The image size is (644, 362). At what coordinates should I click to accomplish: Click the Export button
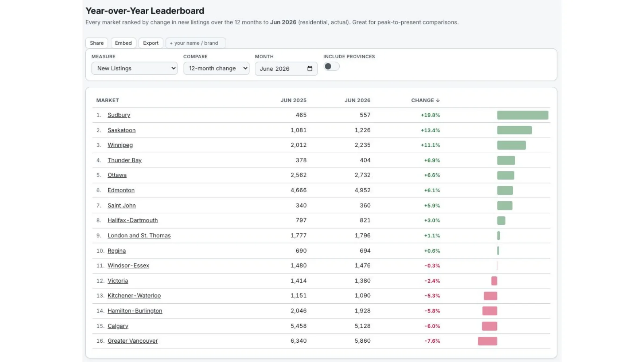151,43
